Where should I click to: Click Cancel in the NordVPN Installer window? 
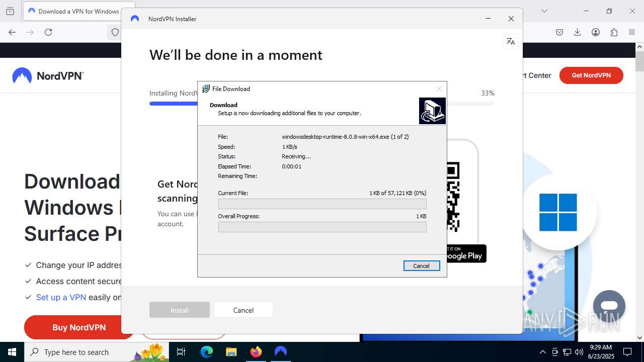click(x=244, y=310)
